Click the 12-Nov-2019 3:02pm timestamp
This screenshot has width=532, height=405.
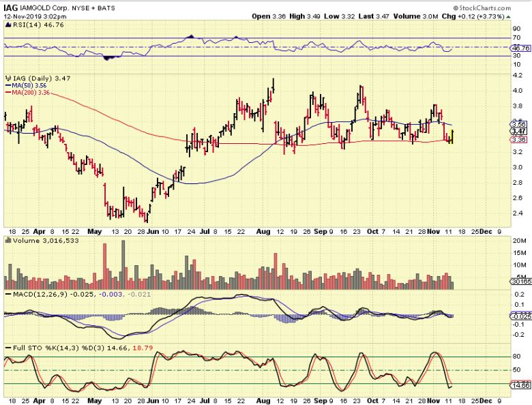35,16
